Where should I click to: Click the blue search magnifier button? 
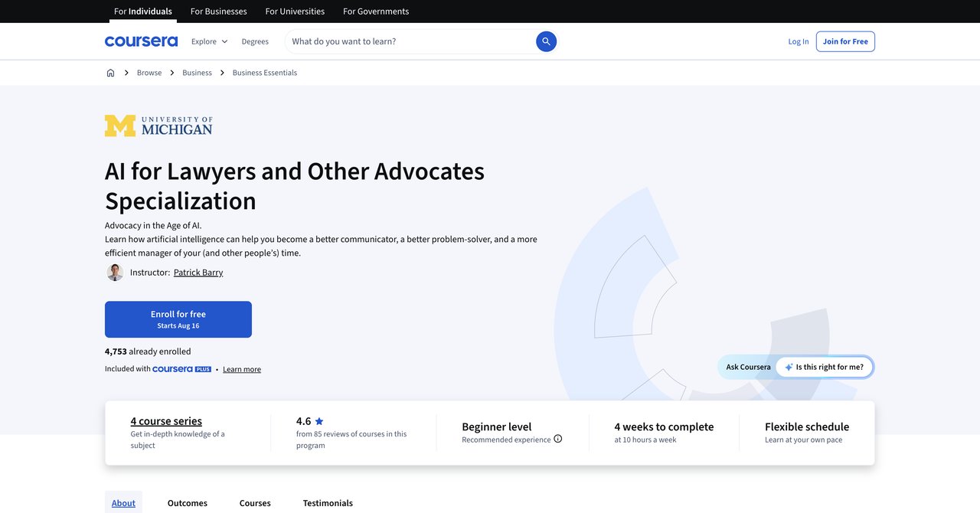pos(546,41)
